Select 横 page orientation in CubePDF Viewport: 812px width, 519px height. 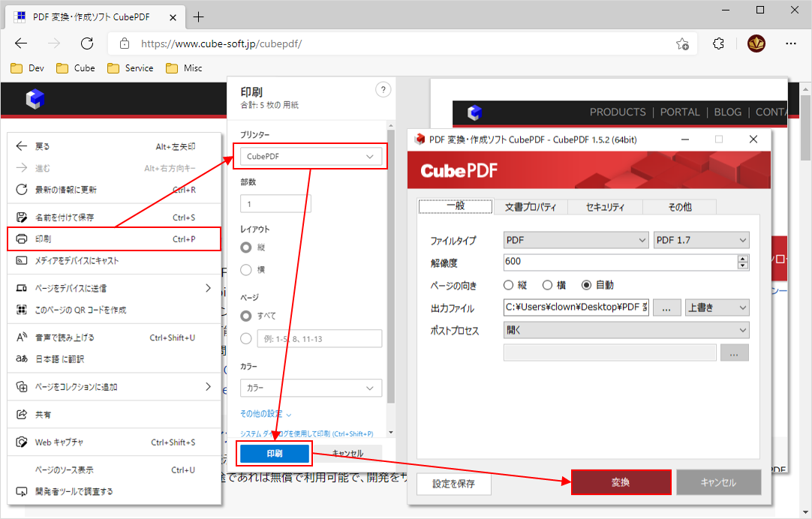[547, 285]
